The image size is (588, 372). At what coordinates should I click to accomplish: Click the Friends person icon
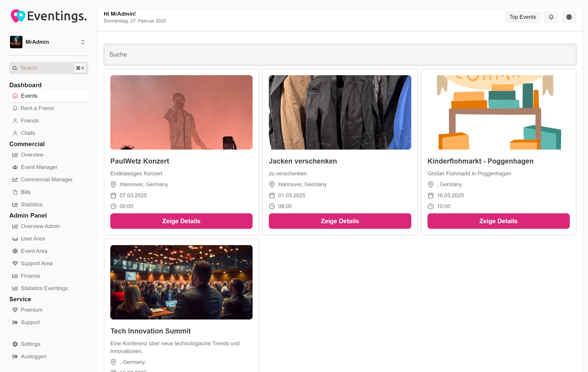[15, 121]
